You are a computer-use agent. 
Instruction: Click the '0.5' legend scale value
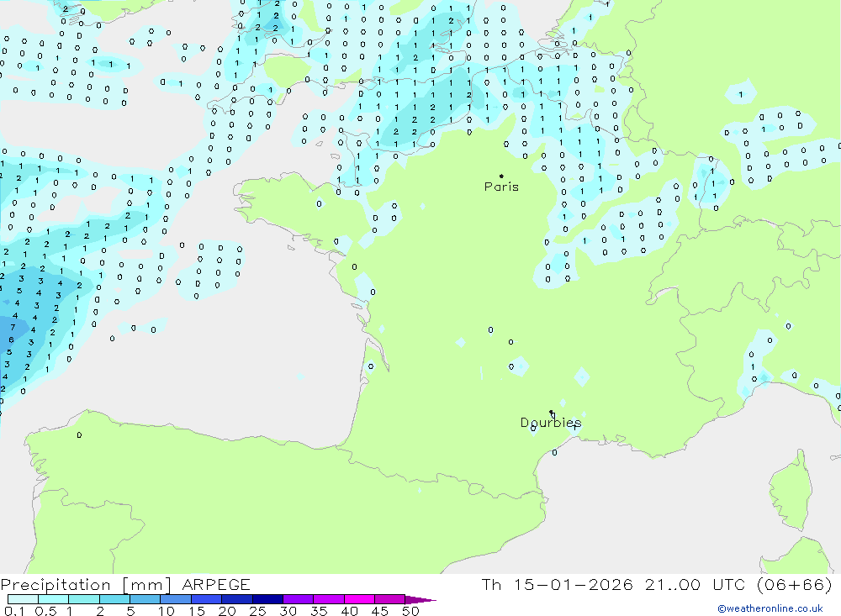pos(45,611)
